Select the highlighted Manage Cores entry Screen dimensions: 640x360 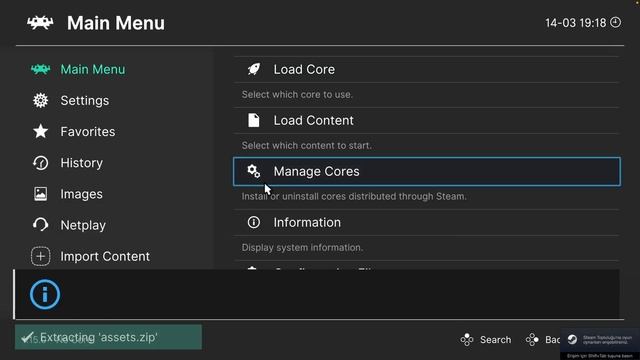(427, 171)
